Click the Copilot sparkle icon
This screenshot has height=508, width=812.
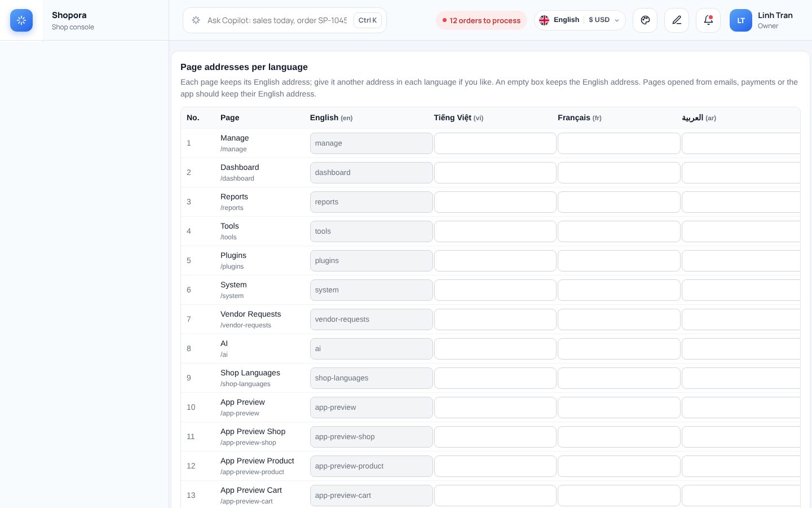point(196,20)
